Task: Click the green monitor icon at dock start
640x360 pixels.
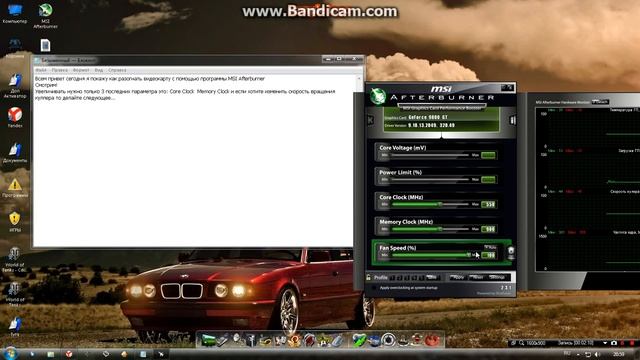Action: point(208,340)
